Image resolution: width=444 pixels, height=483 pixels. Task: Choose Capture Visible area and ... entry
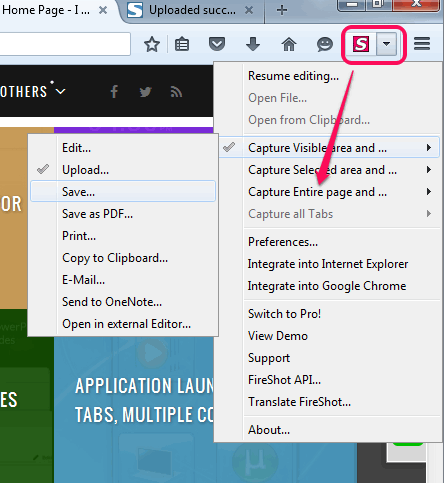[328, 148]
